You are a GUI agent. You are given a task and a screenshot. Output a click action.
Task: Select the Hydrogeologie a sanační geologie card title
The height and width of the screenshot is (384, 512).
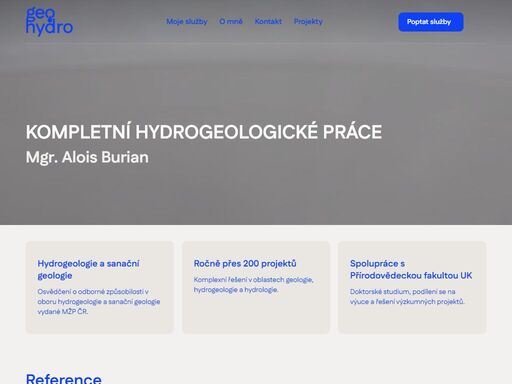(x=88, y=269)
